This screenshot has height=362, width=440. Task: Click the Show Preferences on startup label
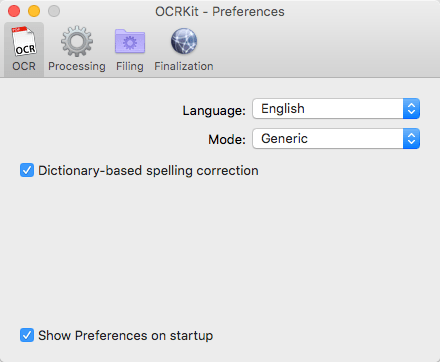click(125, 336)
